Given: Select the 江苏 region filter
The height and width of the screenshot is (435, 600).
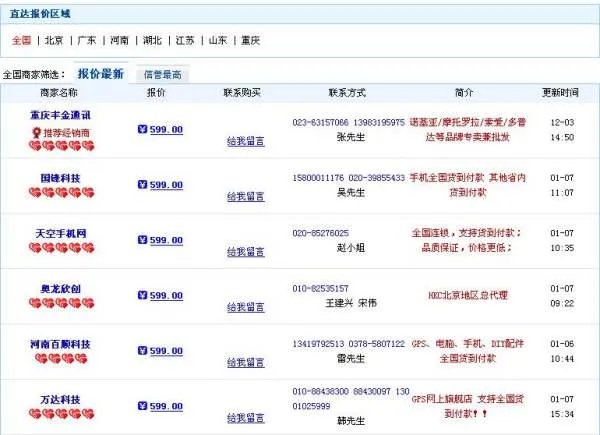Looking at the screenshot, I should pyautogui.click(x=185, y=40).
